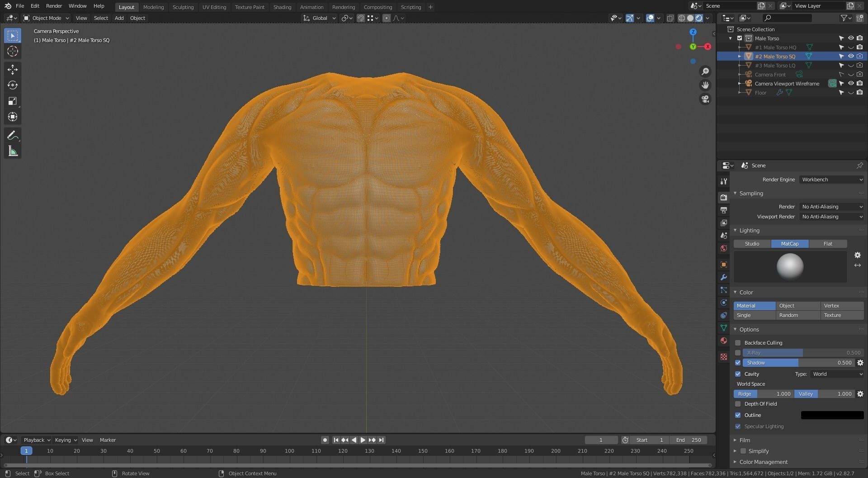The image size is (868, 478).
Task: Pick the Rotate tool
Action: click(13, 85)
